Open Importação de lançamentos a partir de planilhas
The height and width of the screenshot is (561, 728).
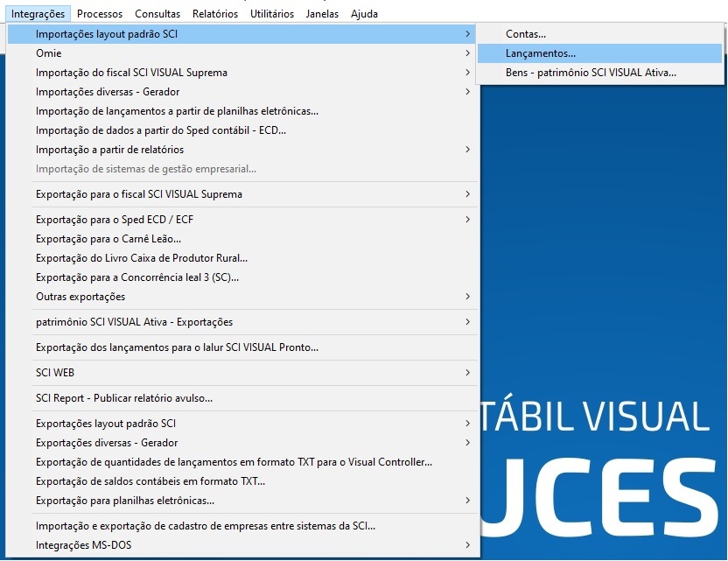click(x=177, y=111)
